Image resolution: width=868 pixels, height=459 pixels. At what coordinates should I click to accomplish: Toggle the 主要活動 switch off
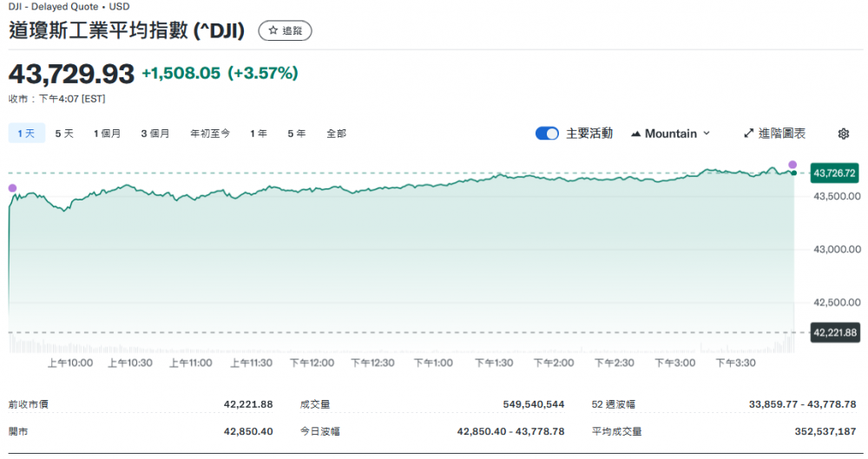[547, 134]
